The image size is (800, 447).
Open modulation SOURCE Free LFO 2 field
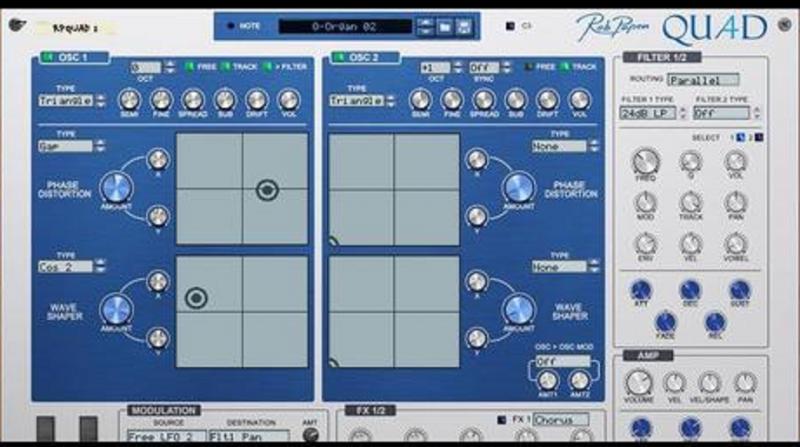click(x=166, y=437)
